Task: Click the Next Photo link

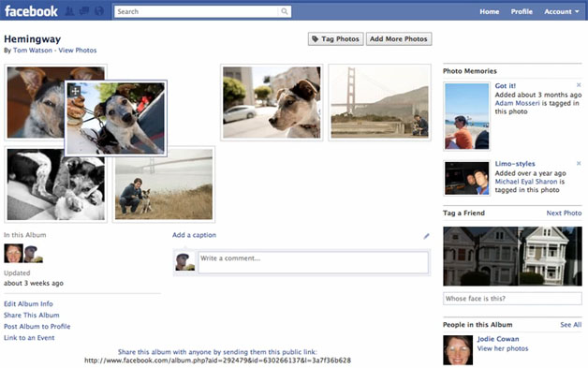Action: tap(564, 213)
